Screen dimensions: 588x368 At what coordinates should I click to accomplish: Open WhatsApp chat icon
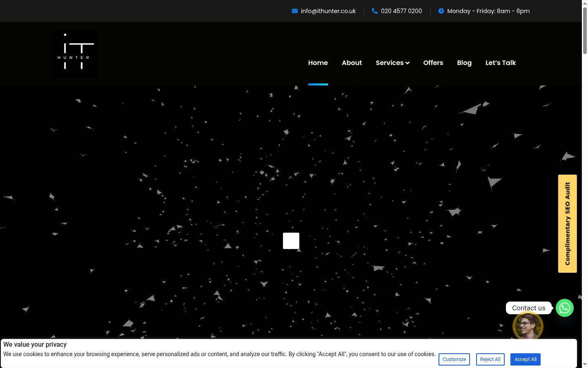click(565, 308)
